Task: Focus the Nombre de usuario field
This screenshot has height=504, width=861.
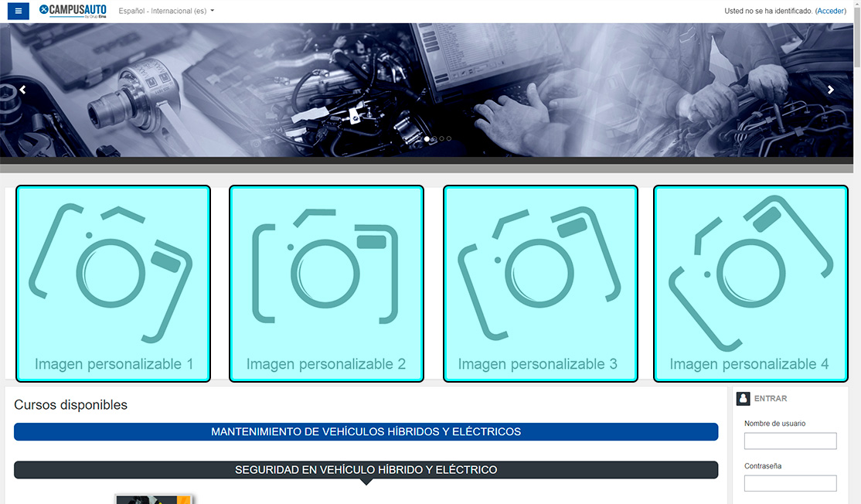Action: (790, 441)
